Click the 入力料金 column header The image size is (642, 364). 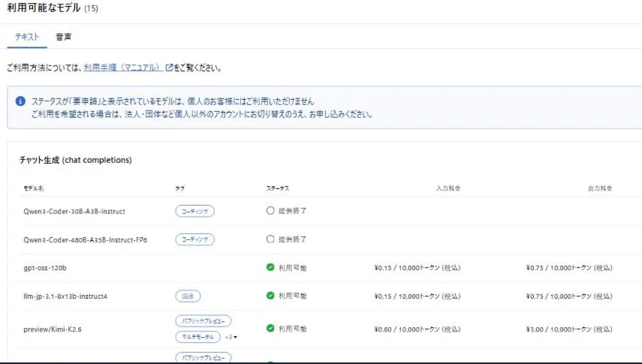(448, 188)
